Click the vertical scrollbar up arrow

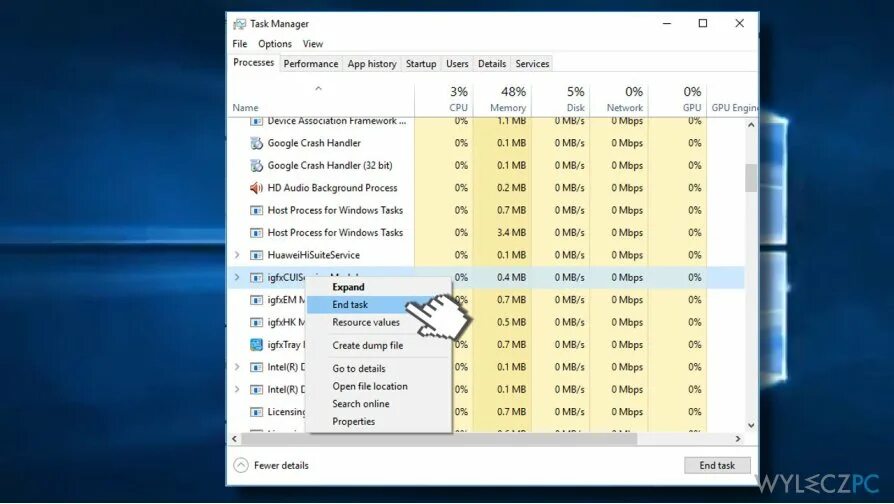[751, 124]
